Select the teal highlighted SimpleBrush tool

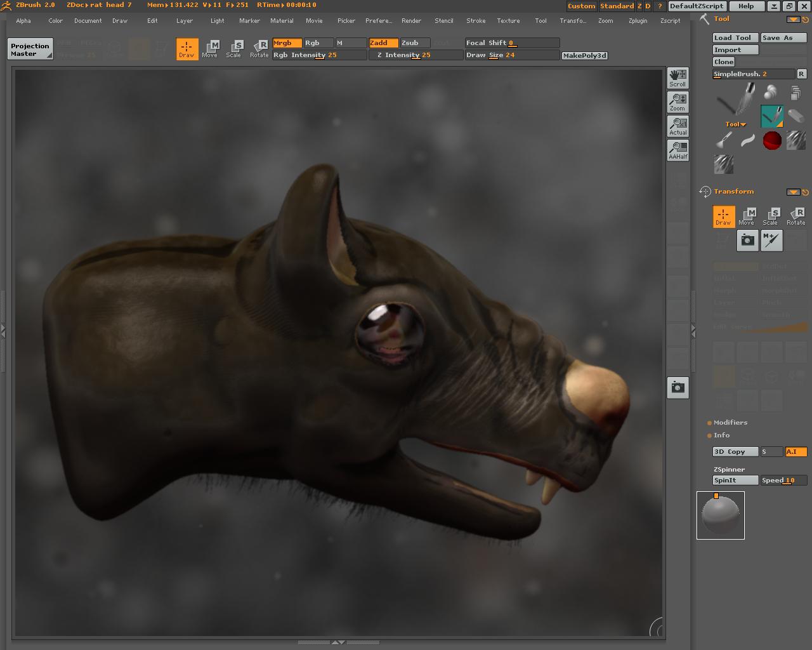pos(772,116)
